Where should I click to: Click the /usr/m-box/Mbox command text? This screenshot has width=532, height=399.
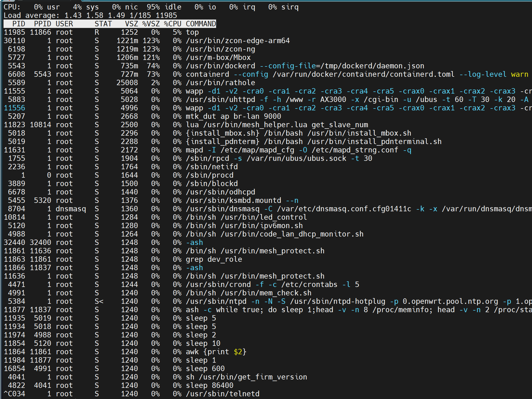click(218, 58)
